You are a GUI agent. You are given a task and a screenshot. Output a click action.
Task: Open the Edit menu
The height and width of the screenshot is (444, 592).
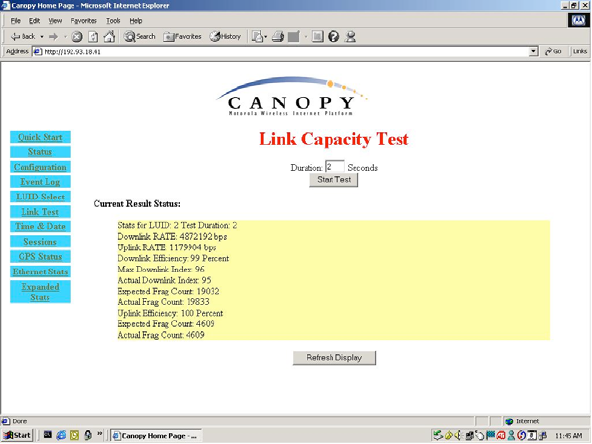coord(34,21)
